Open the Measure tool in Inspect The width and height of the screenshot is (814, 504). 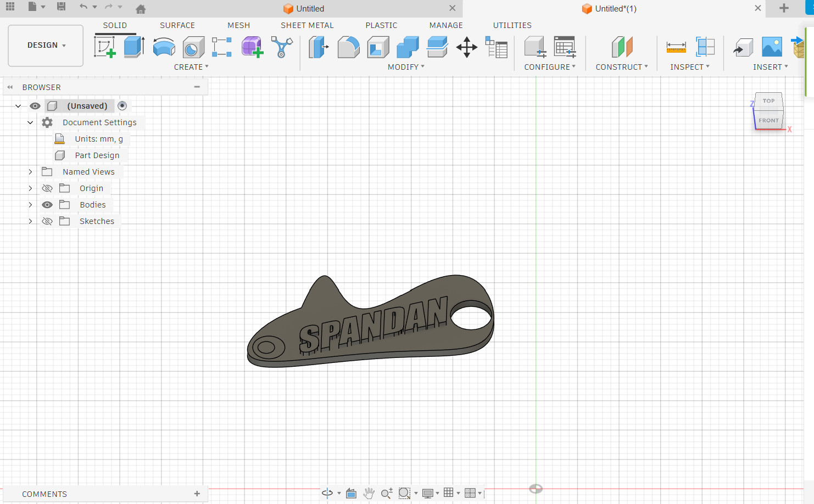pos(676,47)
